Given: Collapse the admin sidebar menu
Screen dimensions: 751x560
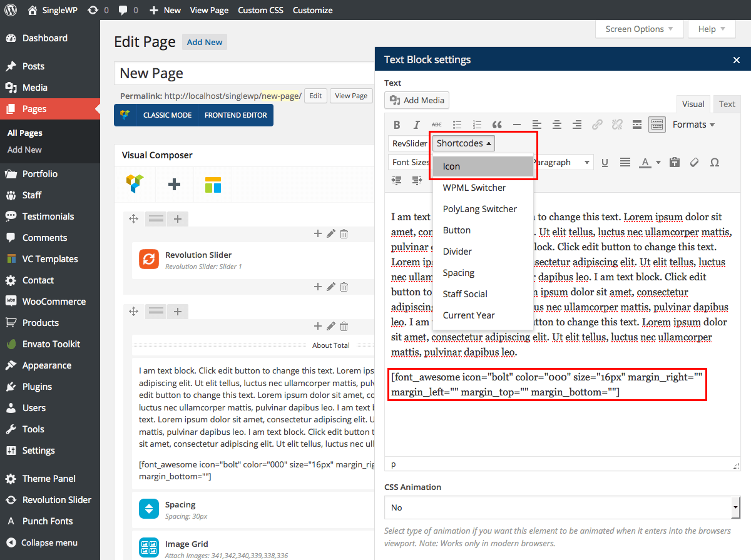Looking at the screenshot, I should tap(50, 542).
